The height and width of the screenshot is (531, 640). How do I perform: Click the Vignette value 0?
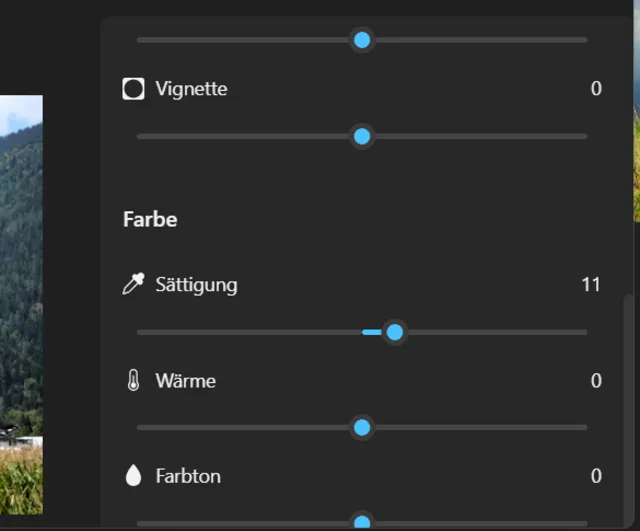(x=596, y=89)
